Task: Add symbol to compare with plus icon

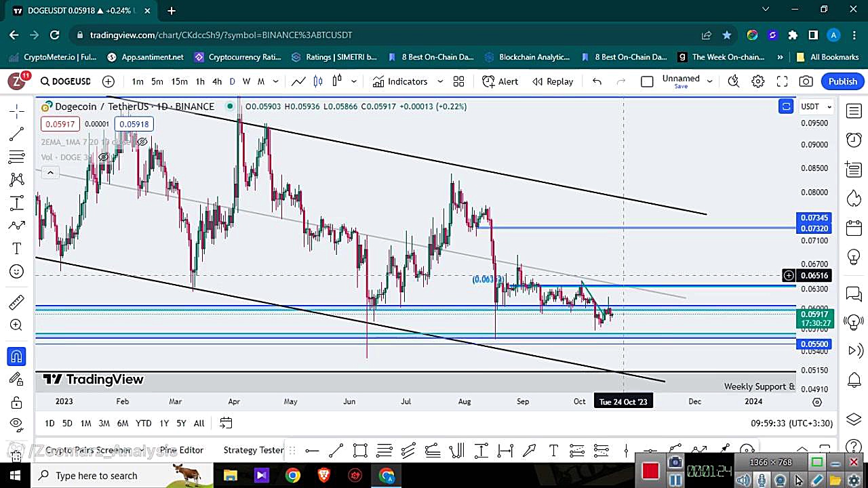Action: pos(108,81)
